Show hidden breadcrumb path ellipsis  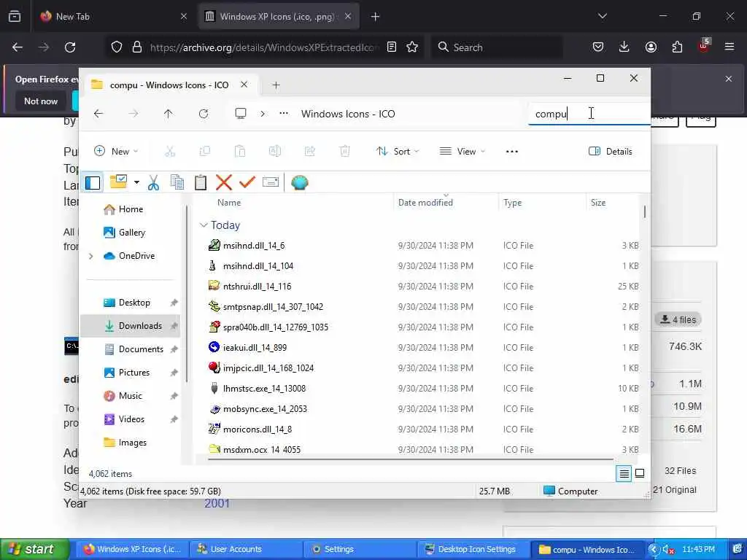point(284,113)
